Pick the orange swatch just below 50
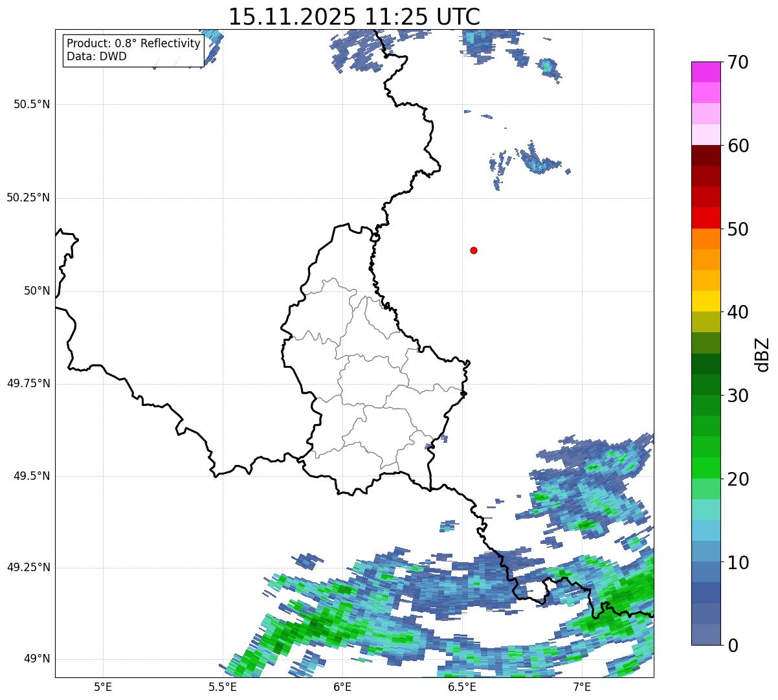The width and height of the screenshot is (778, 700). pyautogui.click(x=706, y=239)
